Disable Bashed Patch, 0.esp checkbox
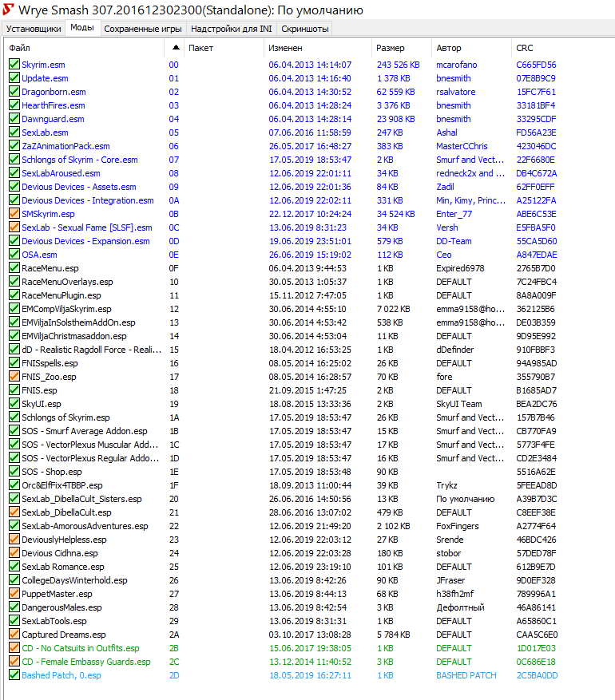The width and height of the screenshot is (615, 700). pos(14,675)
